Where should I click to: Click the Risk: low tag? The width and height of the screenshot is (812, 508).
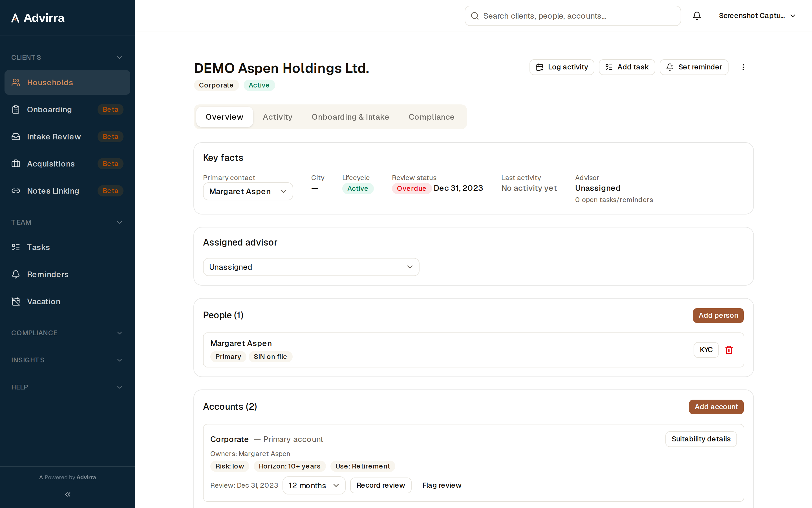coord(230,466)
